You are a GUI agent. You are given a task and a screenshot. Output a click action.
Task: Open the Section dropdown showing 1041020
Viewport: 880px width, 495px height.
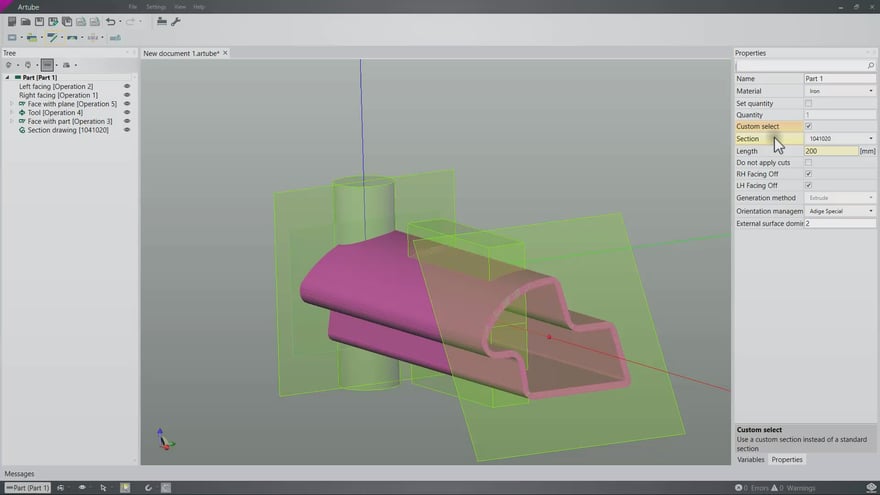[840, 139]
